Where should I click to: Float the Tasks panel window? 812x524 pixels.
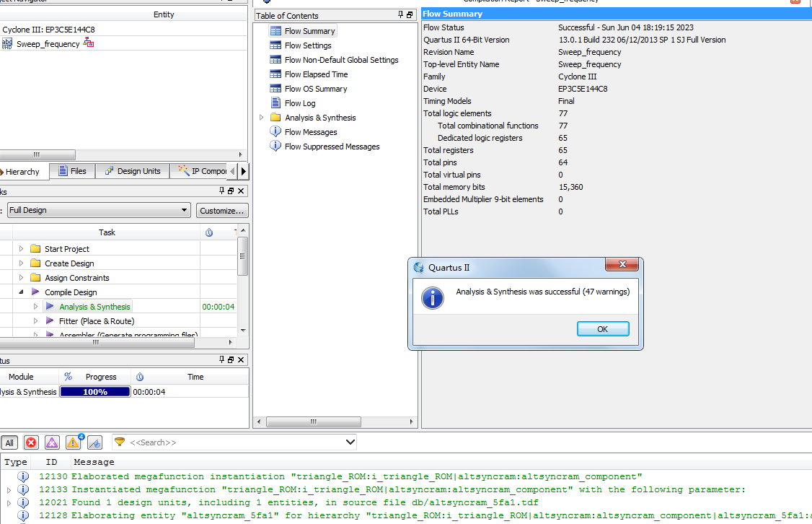point(231,191)
